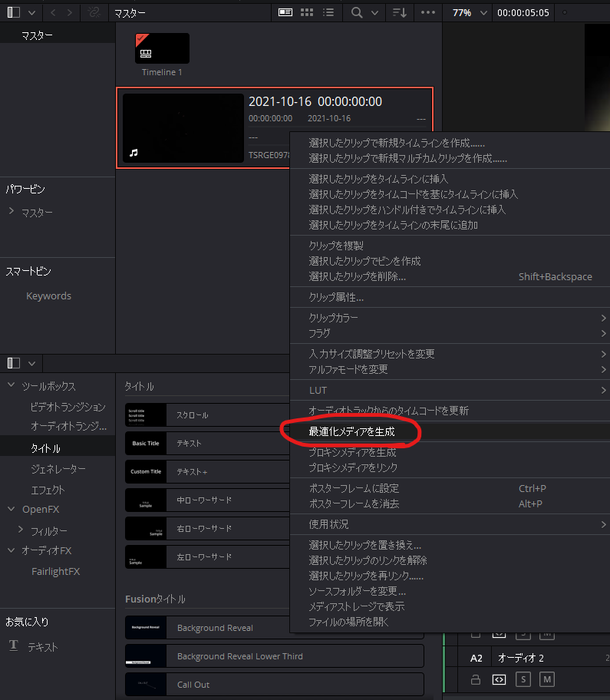The image size is (610, 700).
Task: Open クリップカラー submenu
Action: tap(450, 318)
